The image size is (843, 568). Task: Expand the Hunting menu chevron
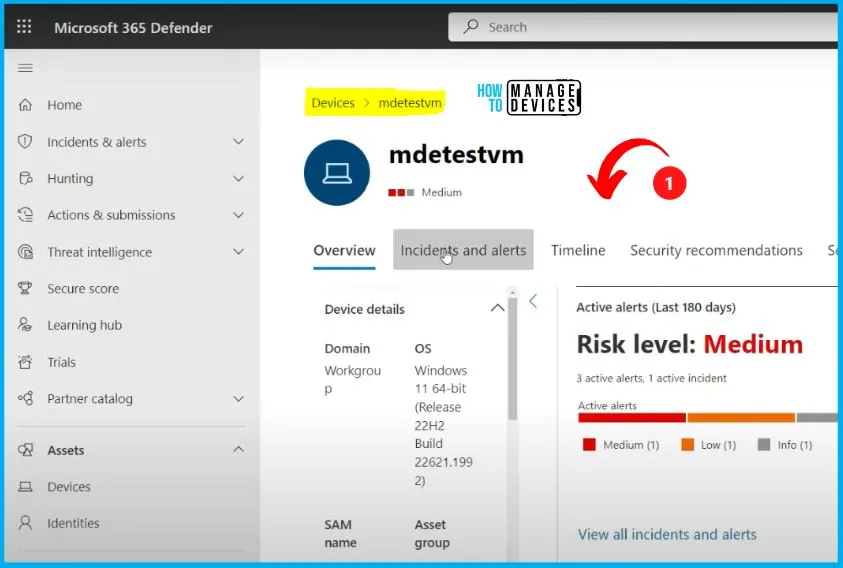[238, 178]
